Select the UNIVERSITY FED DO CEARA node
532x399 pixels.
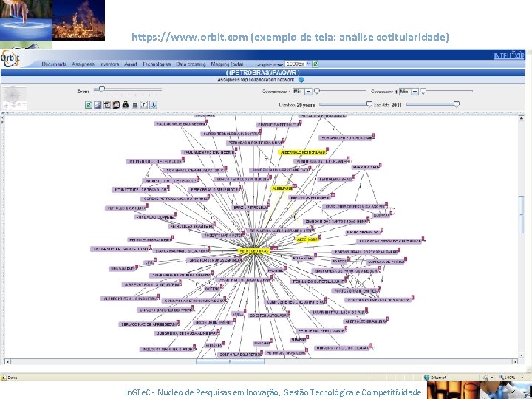[x=343, y=348]
